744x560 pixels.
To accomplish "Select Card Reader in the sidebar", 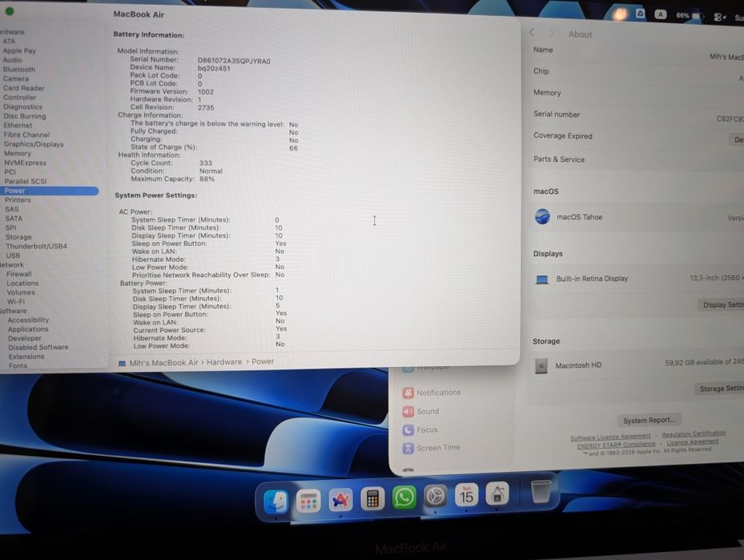I will click(x=24, y=88).
